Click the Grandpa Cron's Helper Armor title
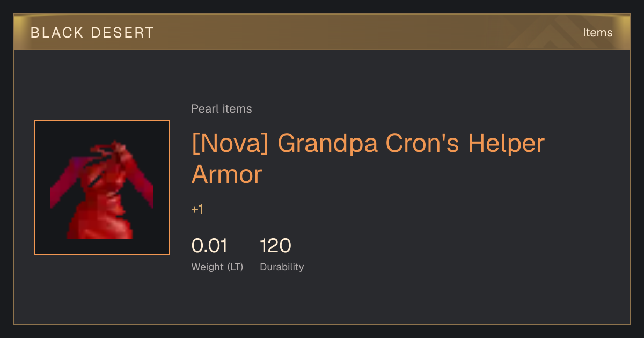The height and width of the screenshot is (338, 644). click(368, 159)
